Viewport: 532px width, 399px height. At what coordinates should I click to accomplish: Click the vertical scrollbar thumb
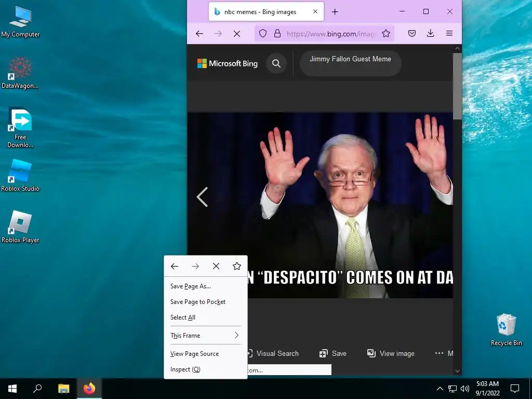click(x=457, y=86)
